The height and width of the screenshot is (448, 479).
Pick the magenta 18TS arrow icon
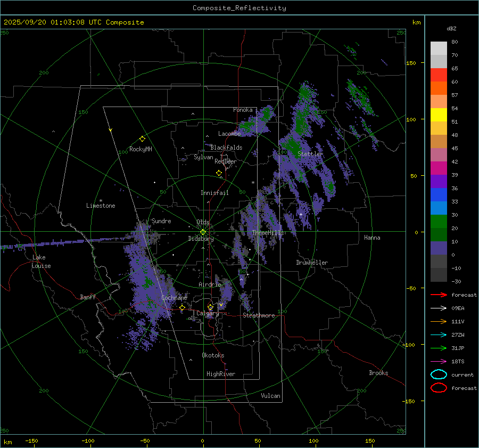pyautogui.click(x=439, y=361)
